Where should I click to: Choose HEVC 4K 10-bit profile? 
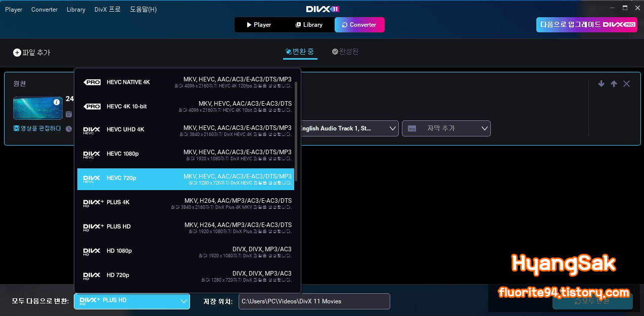186,106
